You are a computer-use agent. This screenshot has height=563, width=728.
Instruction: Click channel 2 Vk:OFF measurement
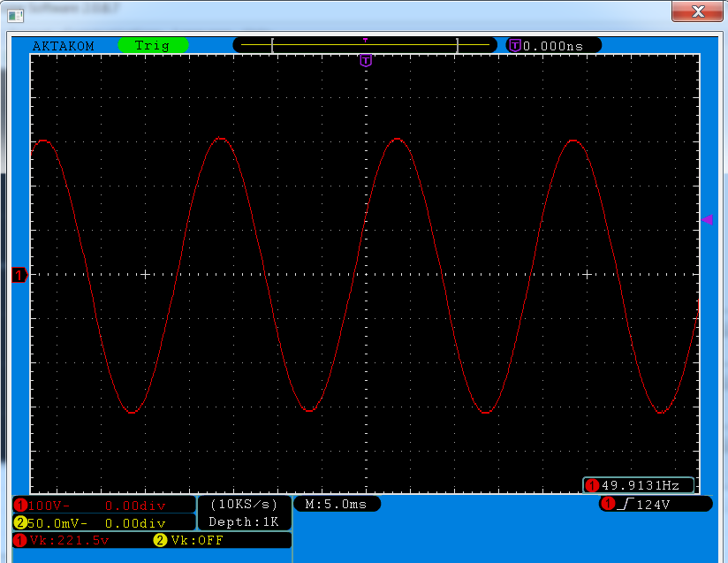[x=197, y=540]
